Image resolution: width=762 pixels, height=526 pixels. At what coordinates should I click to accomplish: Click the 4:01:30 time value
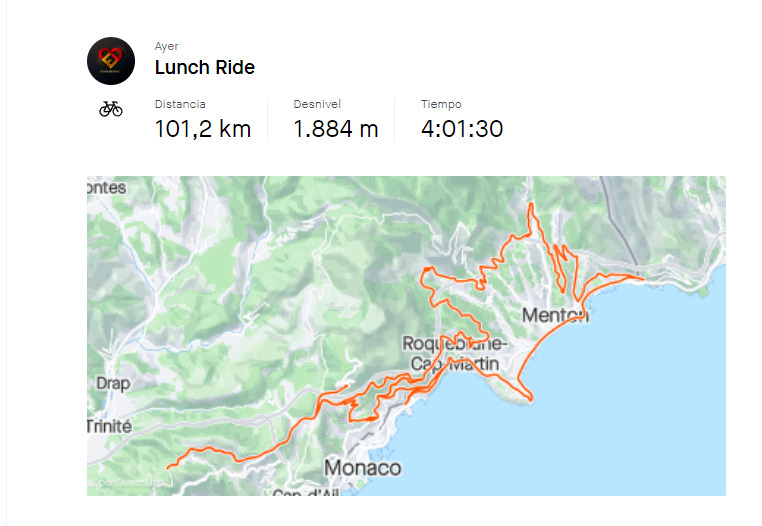click(x=462, y=129)
